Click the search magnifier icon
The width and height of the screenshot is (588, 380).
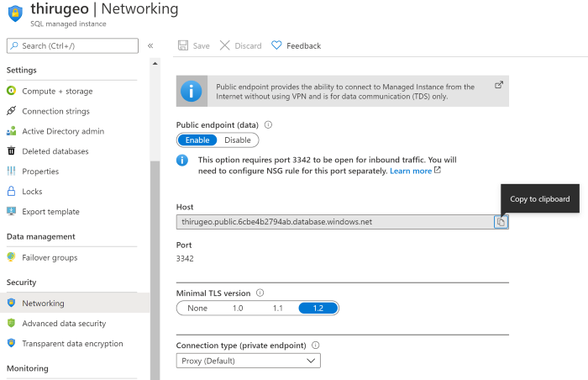tap(14, 45)
